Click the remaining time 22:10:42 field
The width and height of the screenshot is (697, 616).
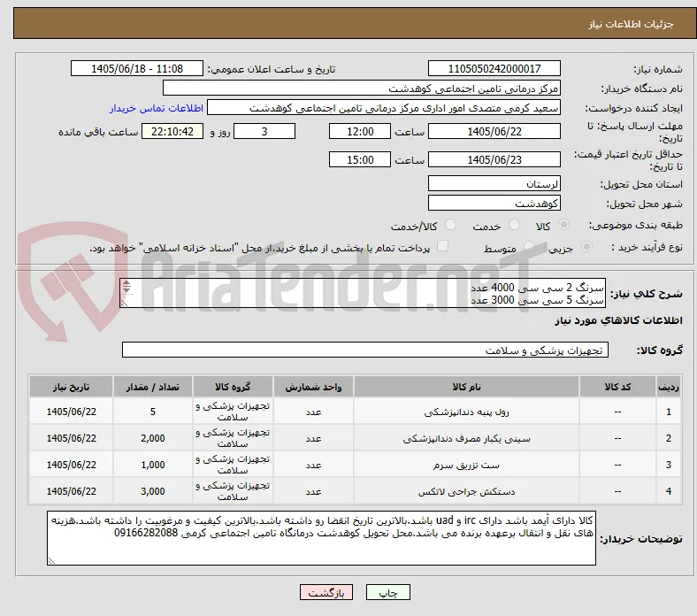(x=172, y=131)
